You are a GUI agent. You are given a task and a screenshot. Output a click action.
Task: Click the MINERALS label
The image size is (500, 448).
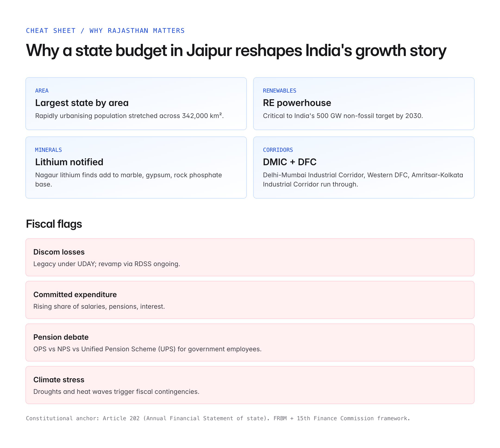[49, 150]
